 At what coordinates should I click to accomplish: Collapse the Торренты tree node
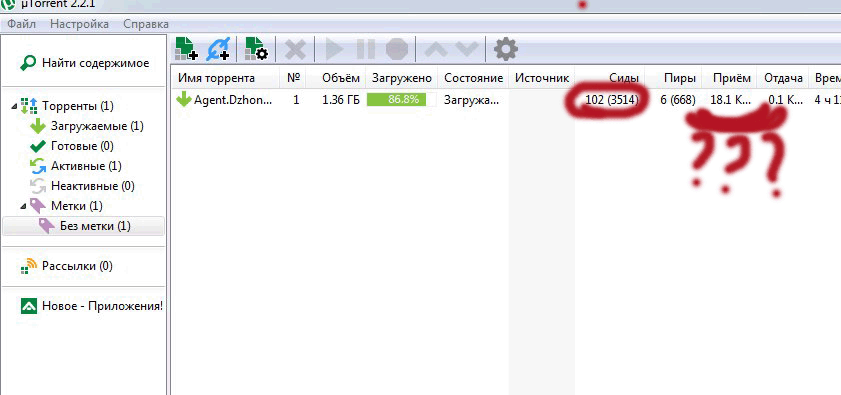click(x=13, y=106)
